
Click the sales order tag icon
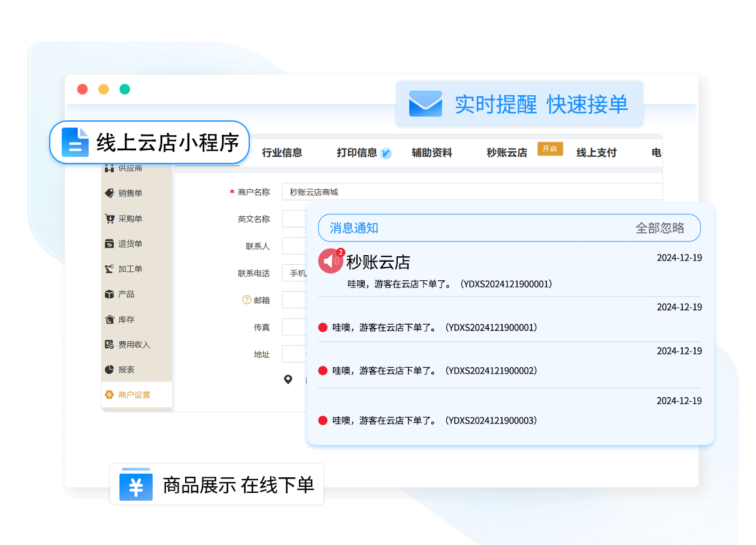109,193
